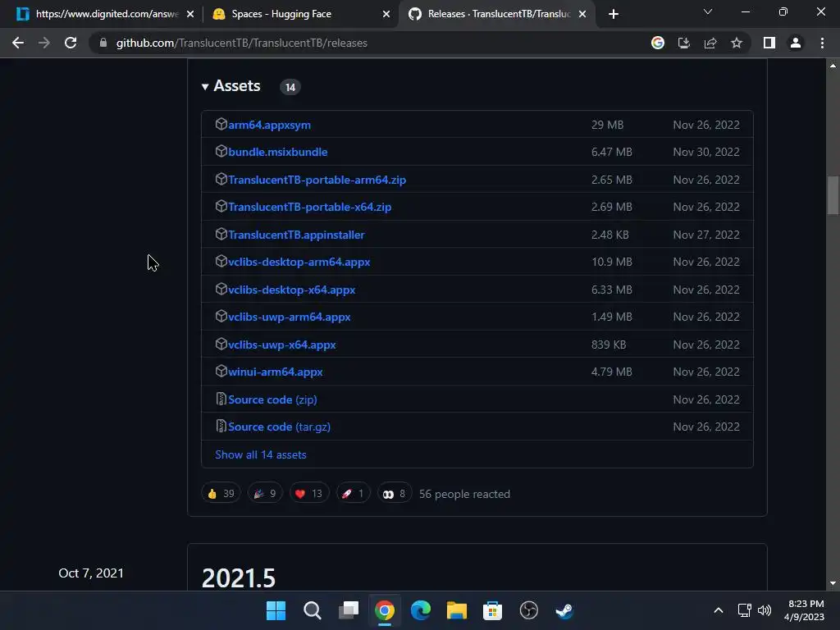The height and width of the screenshot is (630, 840).
Task: Open Windows Start menu
Action: coord(276,610)
